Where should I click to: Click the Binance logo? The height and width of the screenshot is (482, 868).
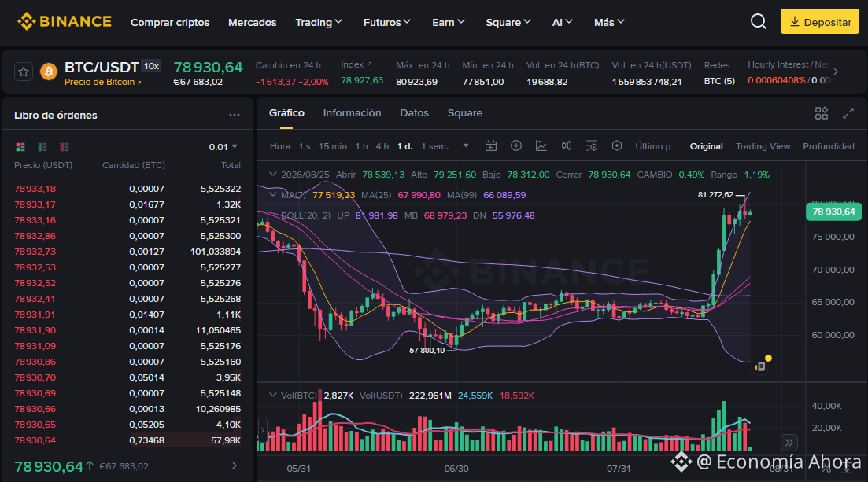pos(65,21)
